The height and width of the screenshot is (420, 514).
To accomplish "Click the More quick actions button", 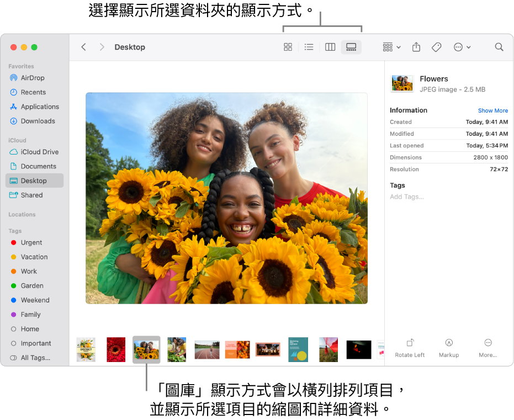I will 488,348.
